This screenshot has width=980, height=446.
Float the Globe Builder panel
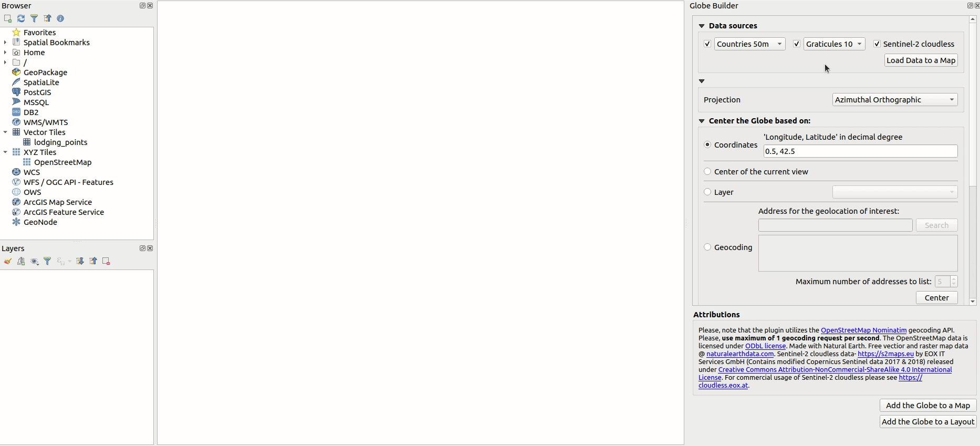970,6
